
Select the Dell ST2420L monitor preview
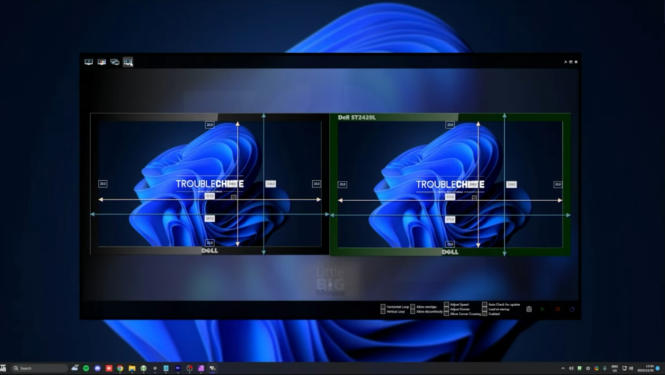click(x=450, y=185)
